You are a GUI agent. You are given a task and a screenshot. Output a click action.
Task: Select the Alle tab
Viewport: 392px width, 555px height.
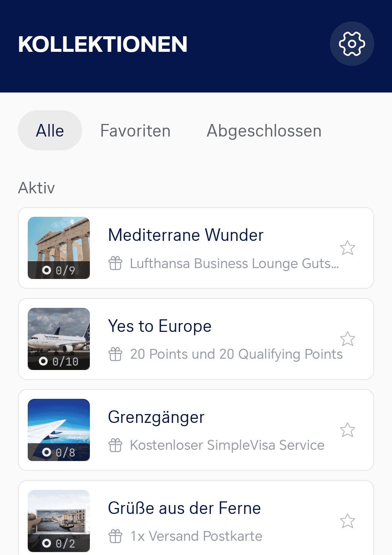click(50, 131)
